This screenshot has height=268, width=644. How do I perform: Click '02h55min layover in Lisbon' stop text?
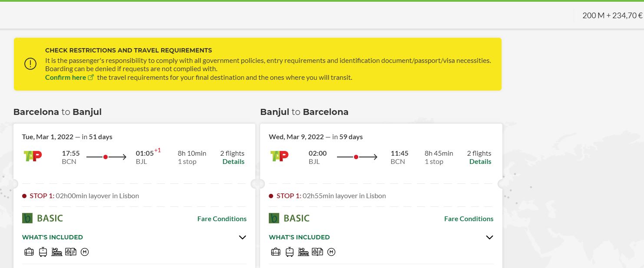click(x=344, y=196)
